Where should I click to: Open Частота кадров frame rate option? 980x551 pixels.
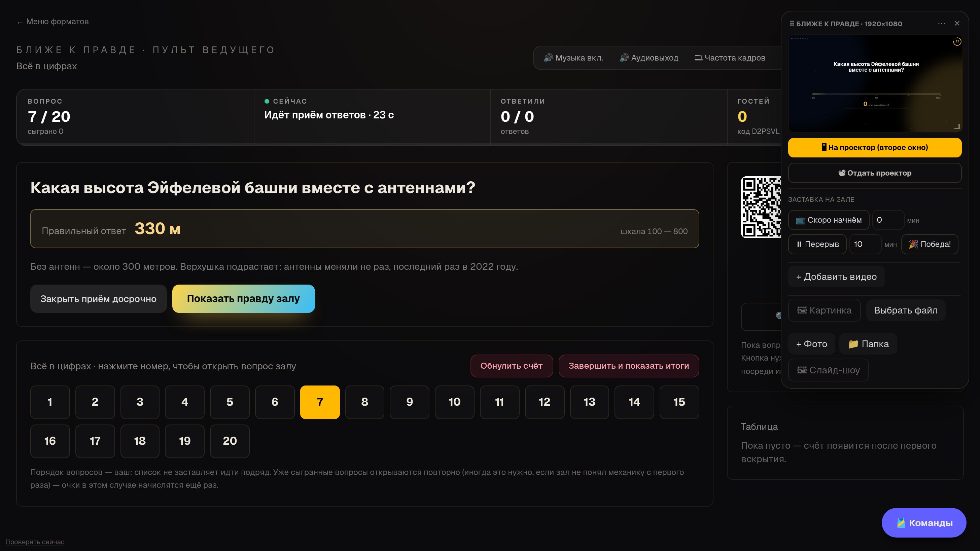tap(730, 58)
